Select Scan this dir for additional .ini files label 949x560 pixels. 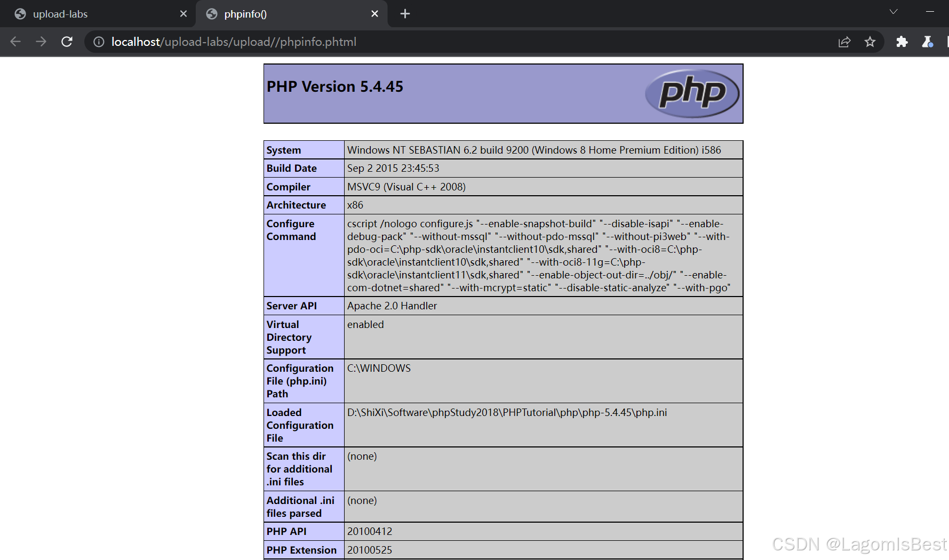(300, 469)
